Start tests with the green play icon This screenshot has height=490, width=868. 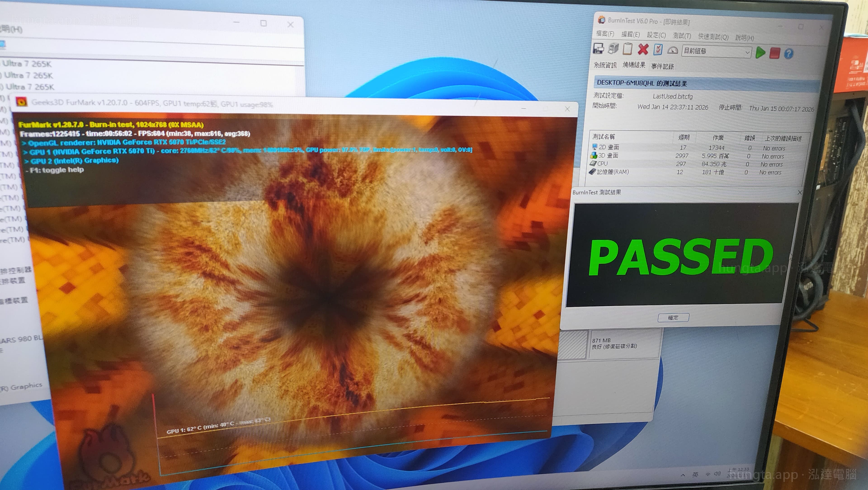760,53
